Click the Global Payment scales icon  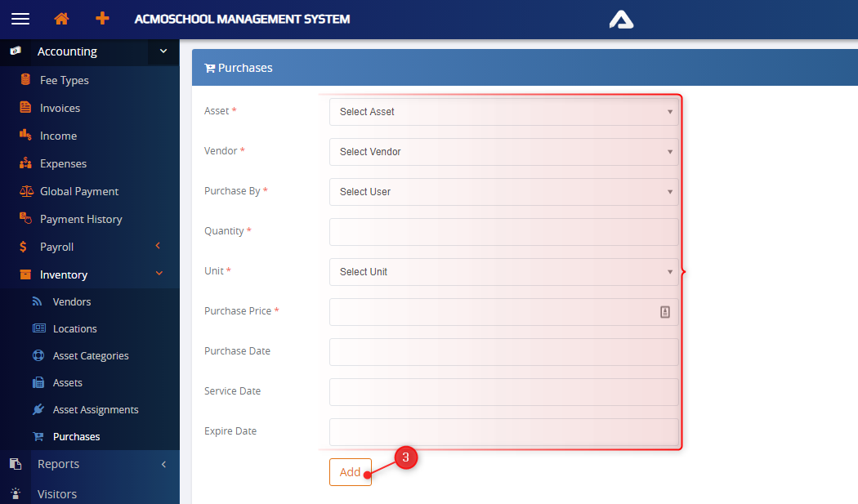pyautogui.click(x=25, y=191)
